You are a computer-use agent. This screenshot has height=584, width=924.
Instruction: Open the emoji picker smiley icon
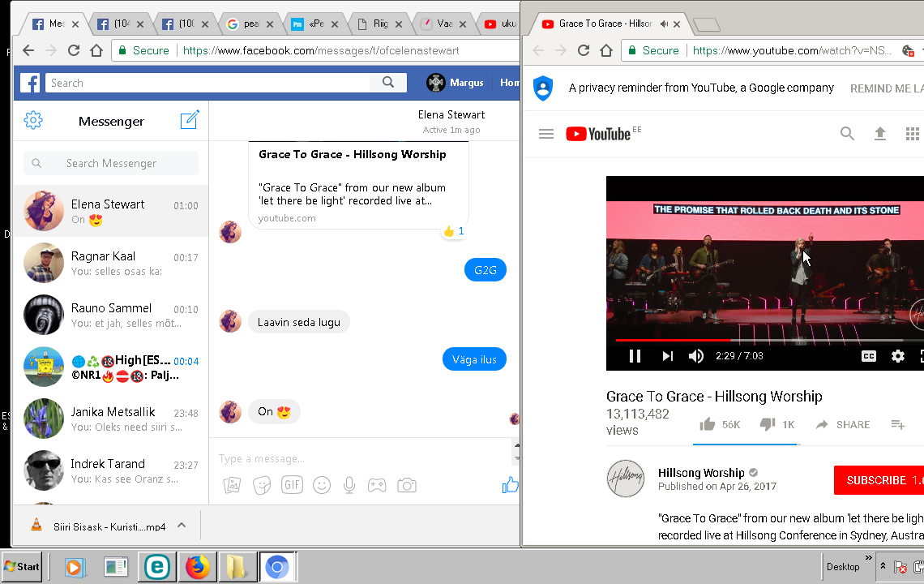(322, 486)
